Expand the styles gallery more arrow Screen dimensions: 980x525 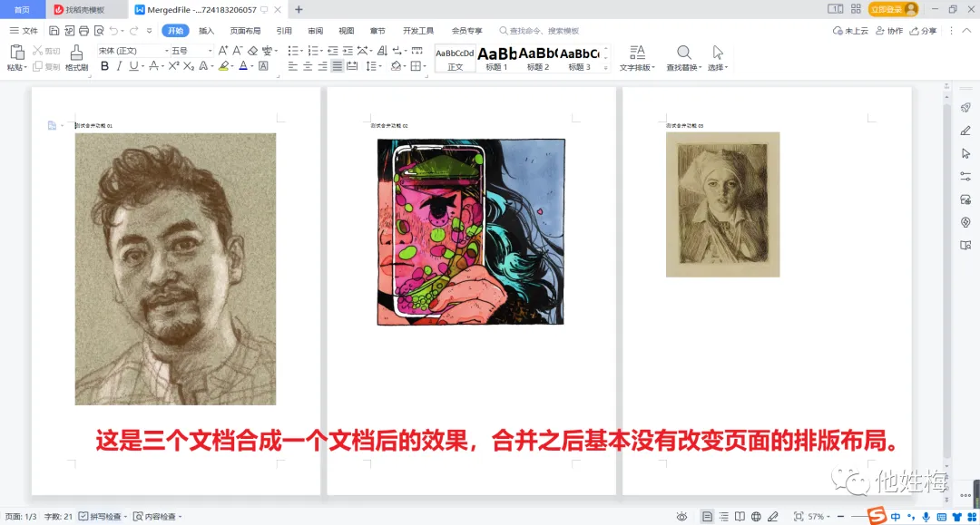(605, 67)
